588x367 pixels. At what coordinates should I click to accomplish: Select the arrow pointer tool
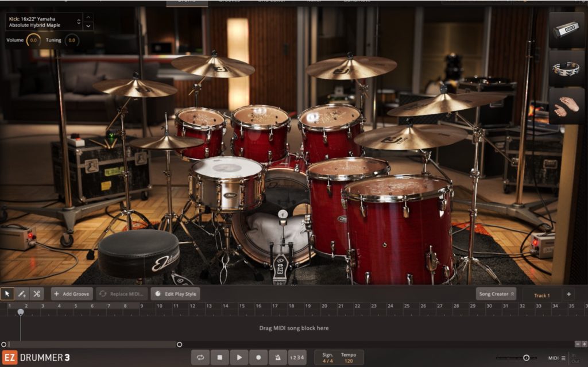(7, 294)
